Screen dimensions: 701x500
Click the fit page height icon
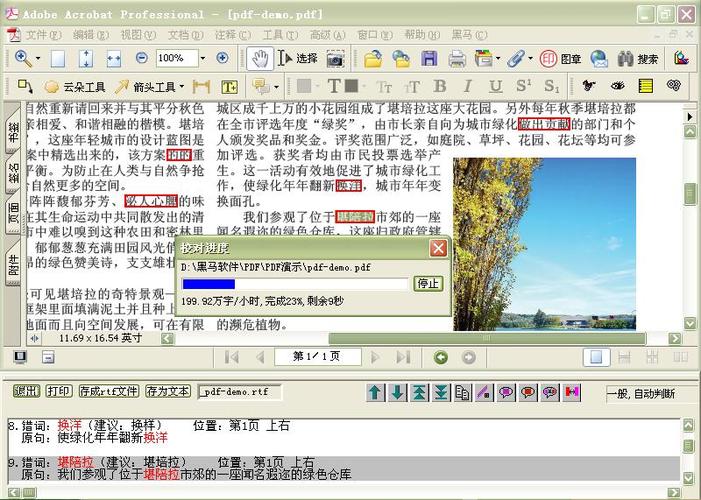[x=86, y=59]
